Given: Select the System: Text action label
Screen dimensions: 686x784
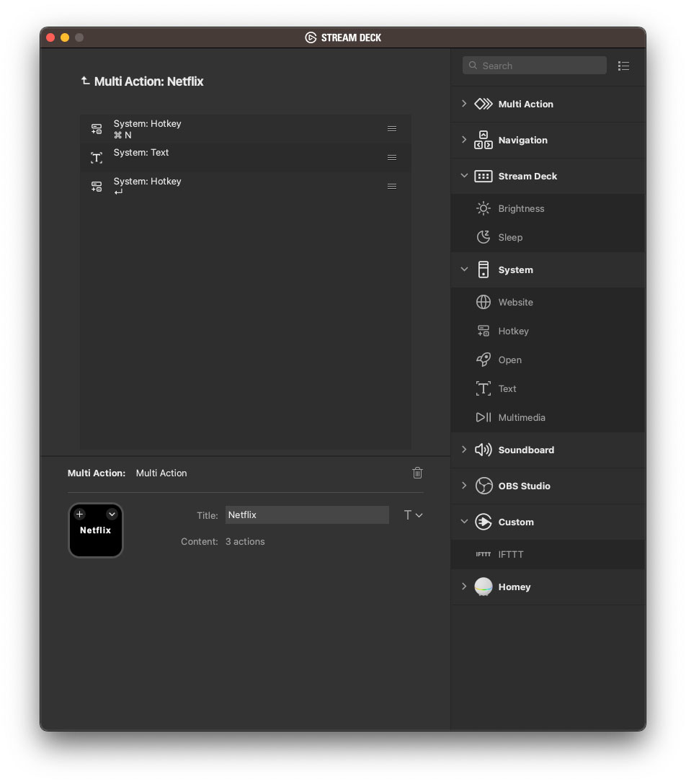Looking at the screenshot, I should [141, 153].
